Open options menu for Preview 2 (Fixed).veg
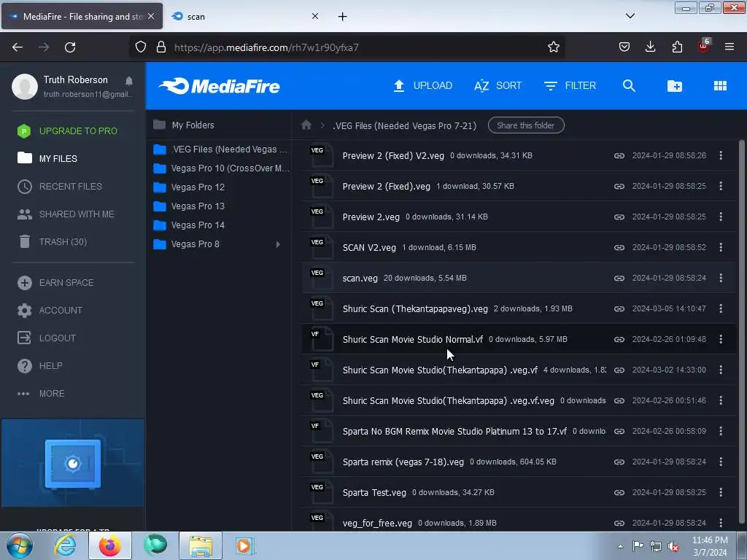Viewport: 747px width, 560px height. pos(721,186)
